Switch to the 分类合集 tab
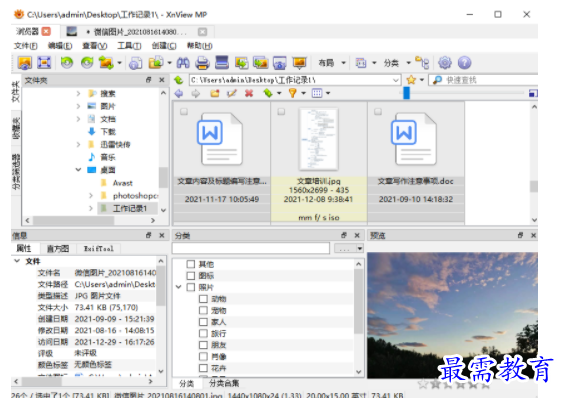562x401 pixels. (224, 383)
